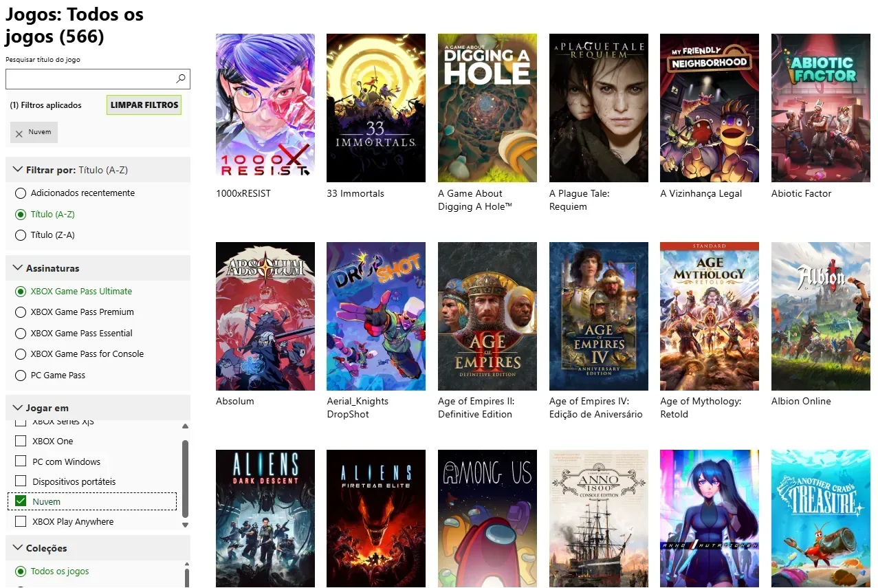This screenshot has width=878, height=588.
Task: Open A Game About Digging A Hole cover
Action: point(487,108)
